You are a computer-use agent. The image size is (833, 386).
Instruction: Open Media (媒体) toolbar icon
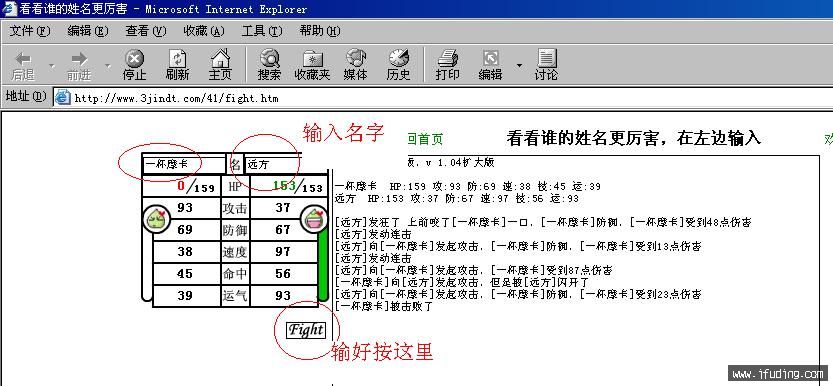(355, 58)
